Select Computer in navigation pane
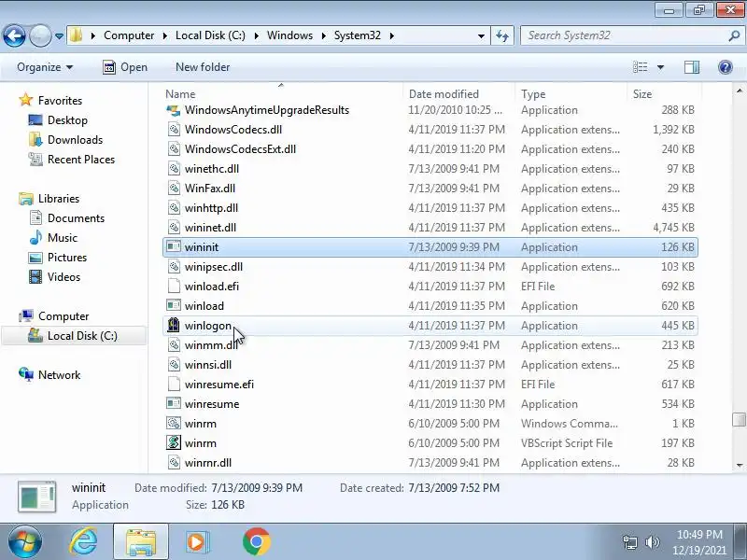Screen dimensions: 747x560 pyautogui.click(x=63, y=316)
